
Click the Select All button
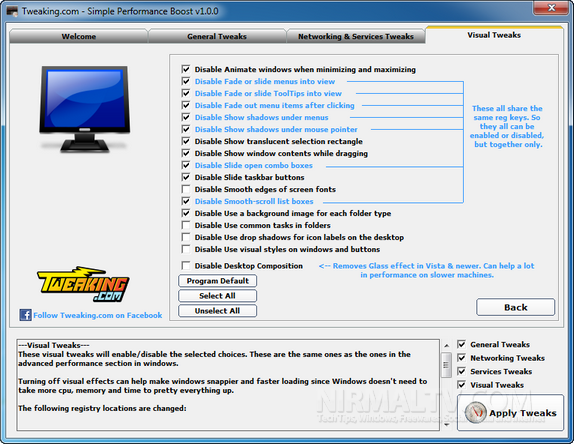point(217,296)
